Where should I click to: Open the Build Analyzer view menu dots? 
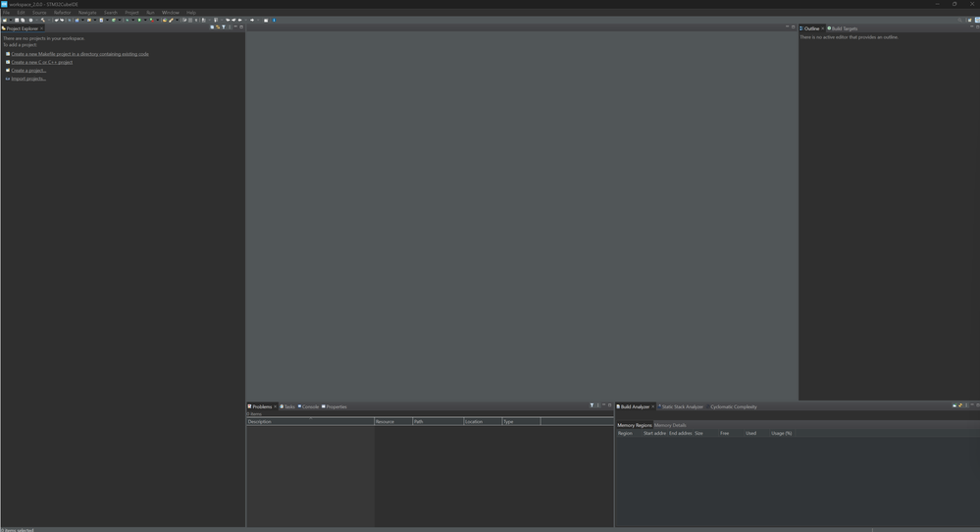point(966,405)
